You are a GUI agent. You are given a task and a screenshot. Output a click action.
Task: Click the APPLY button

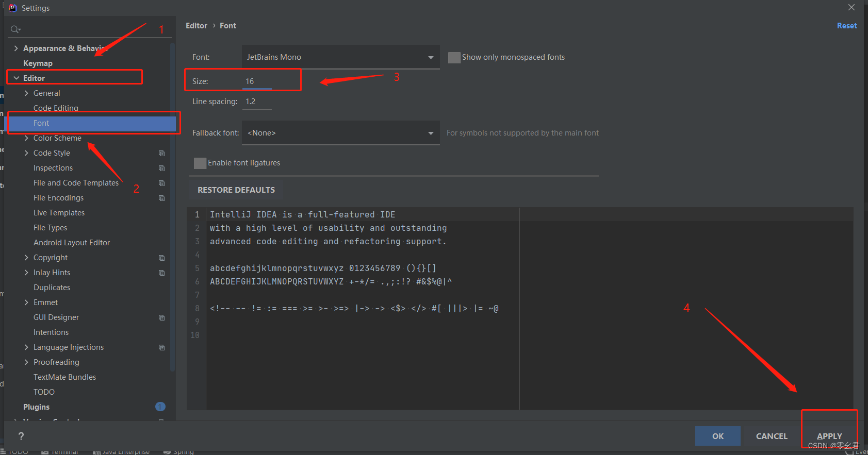[829, 436]
